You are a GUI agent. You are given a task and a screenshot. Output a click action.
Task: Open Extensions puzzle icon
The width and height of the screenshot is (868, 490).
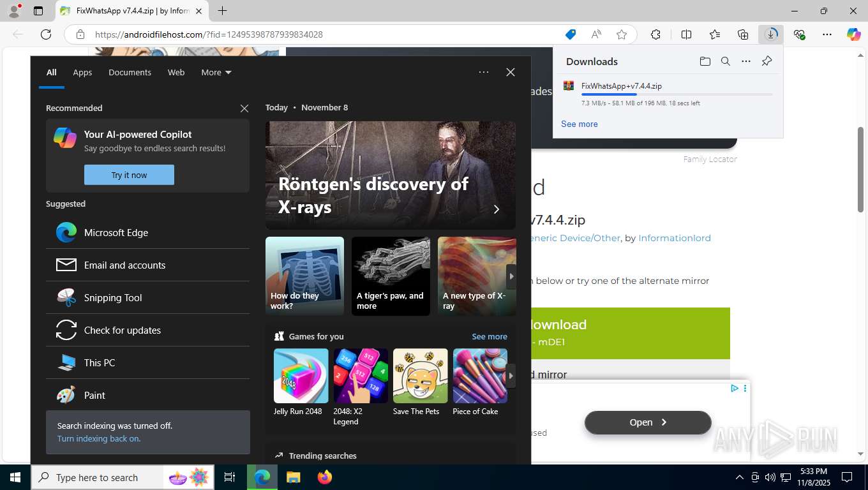tap(655, 34)
